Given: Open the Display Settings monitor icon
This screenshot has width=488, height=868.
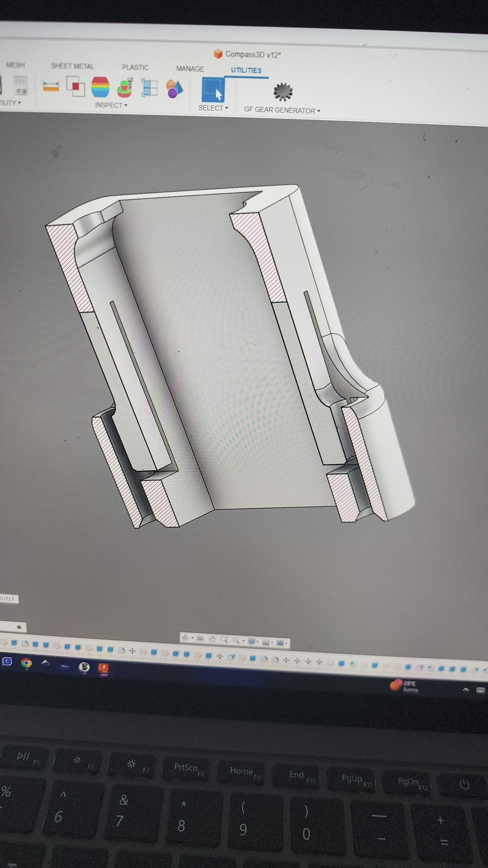Looking at the screenshot, I should (252, 641).
